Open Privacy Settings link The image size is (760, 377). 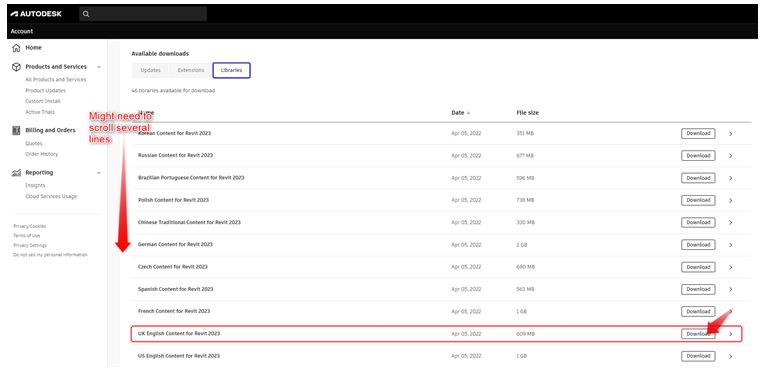tap(30, 245)
